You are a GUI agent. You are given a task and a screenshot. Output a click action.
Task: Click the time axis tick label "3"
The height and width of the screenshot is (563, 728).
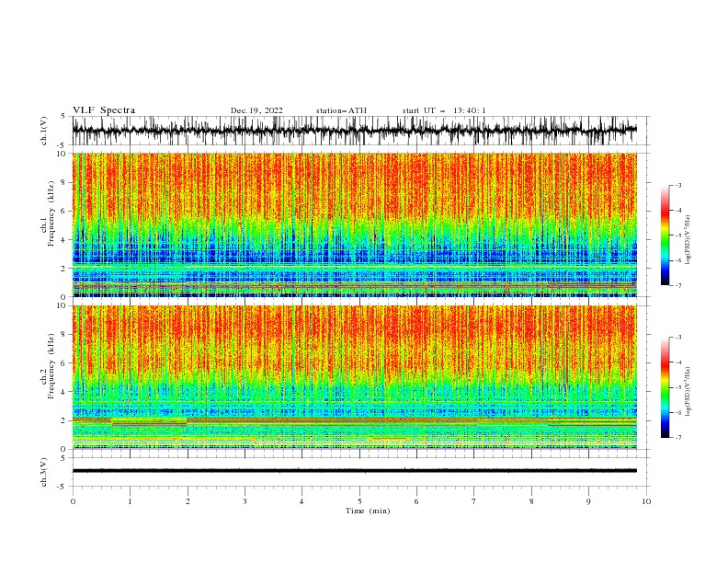[x=245, y=501]
